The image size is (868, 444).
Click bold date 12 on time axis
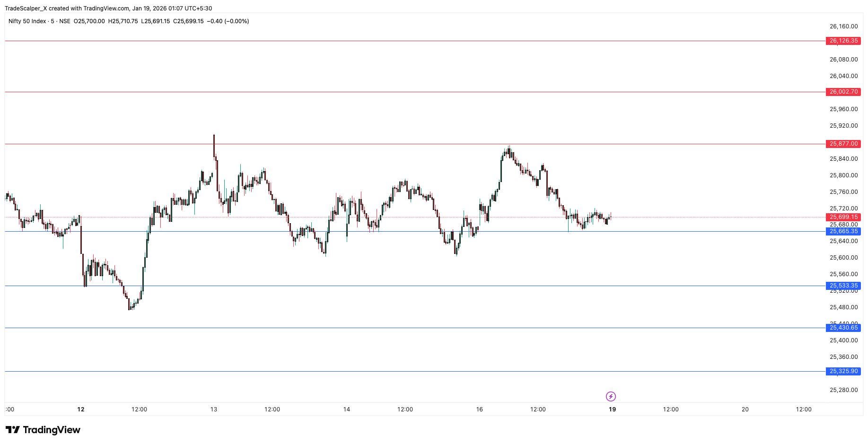point(81,409)
